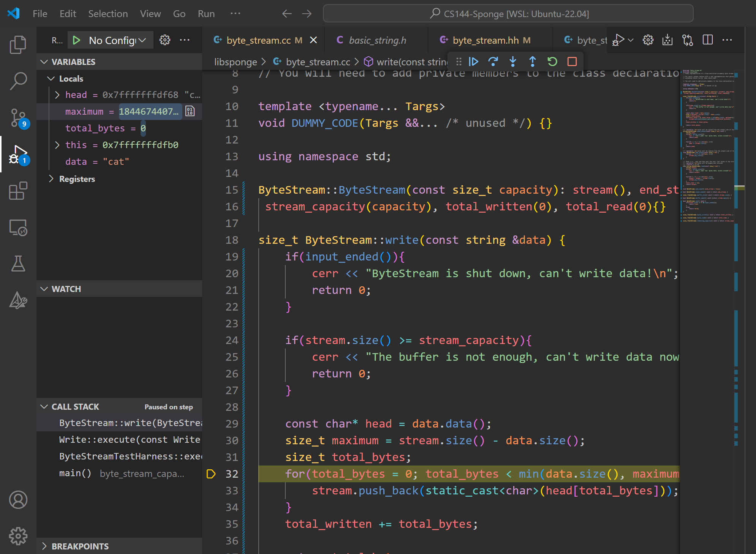756x554 pixels.
Task: Click libsponge breadcrumb
Action: (x=236, y=62)
